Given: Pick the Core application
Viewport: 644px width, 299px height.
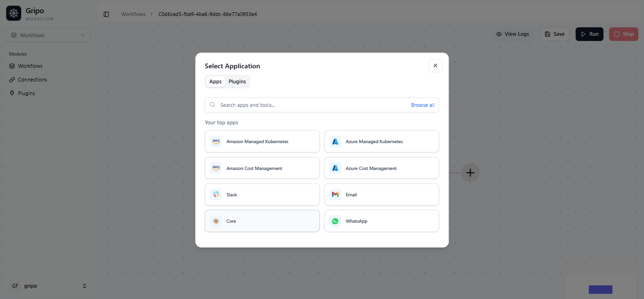Looking at the screenshot, I should pos(262,221).
